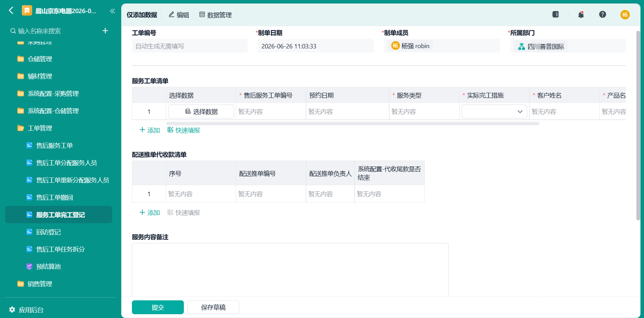644x318 pixels.
Task: Click the 数据管理 table icon
Action: pos(202,15)
